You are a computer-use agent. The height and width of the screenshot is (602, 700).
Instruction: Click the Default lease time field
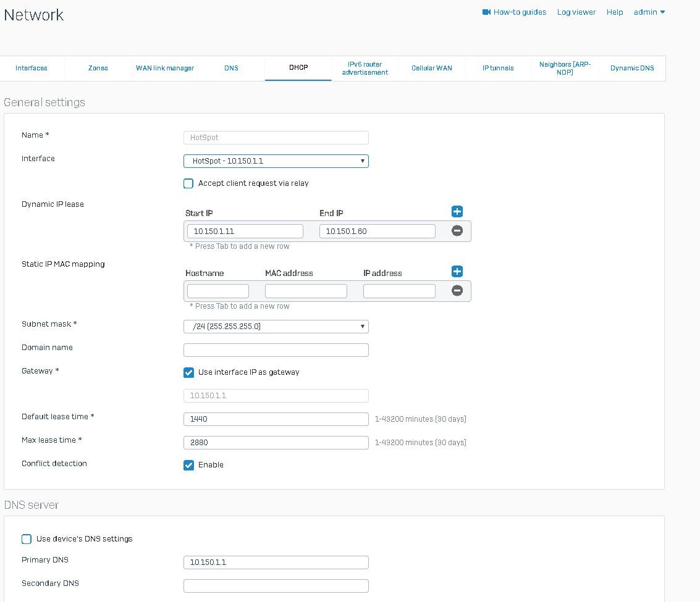tap(276, 419)
